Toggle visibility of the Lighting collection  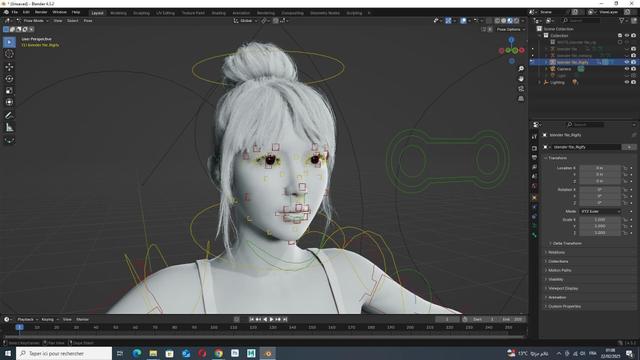point(627,82)
